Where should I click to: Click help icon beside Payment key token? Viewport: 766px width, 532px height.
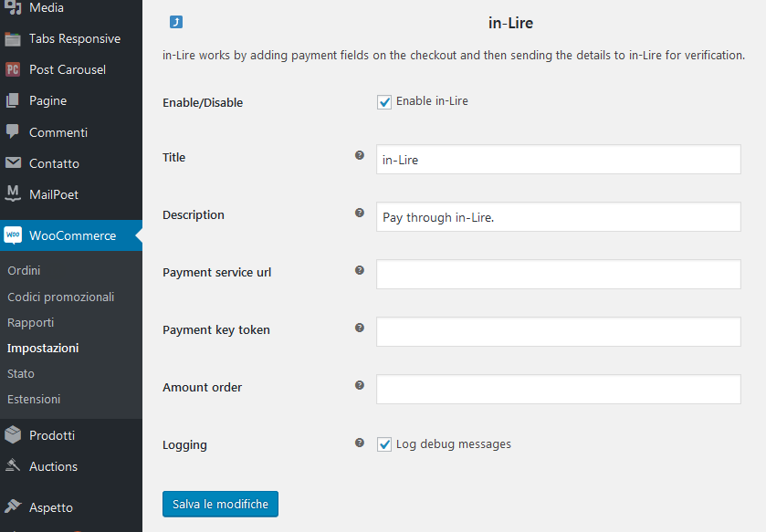coord(360,329)
